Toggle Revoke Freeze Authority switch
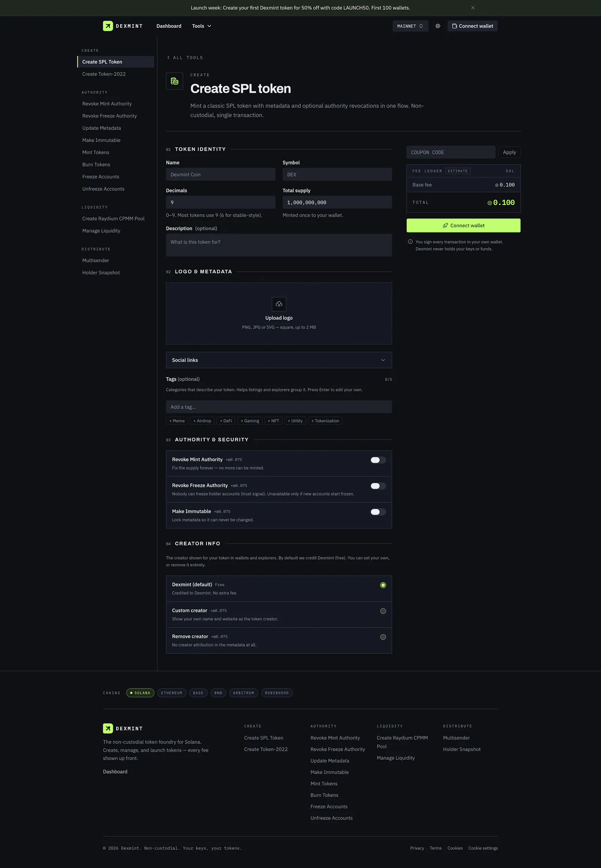 (x=378, y=486)
